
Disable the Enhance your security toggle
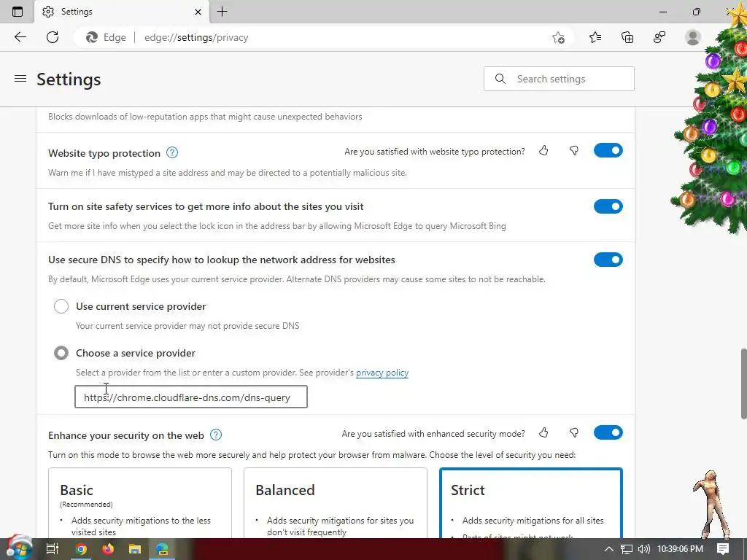click(608, 432)
